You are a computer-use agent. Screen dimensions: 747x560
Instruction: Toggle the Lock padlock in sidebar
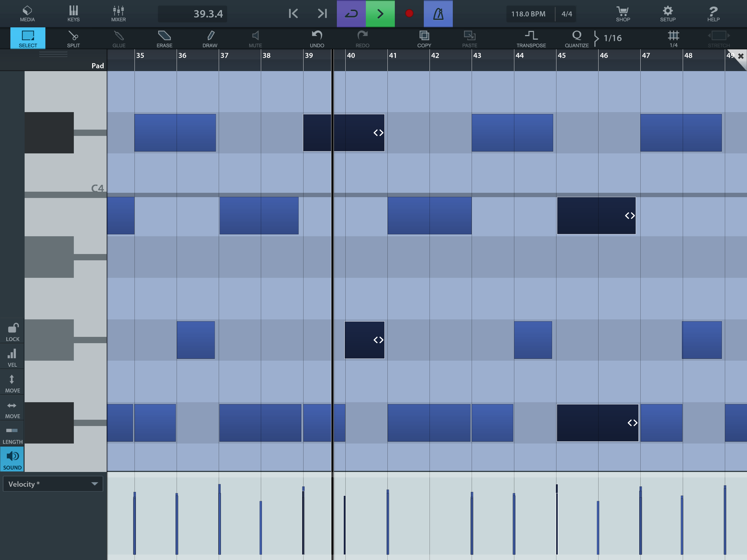13,332
